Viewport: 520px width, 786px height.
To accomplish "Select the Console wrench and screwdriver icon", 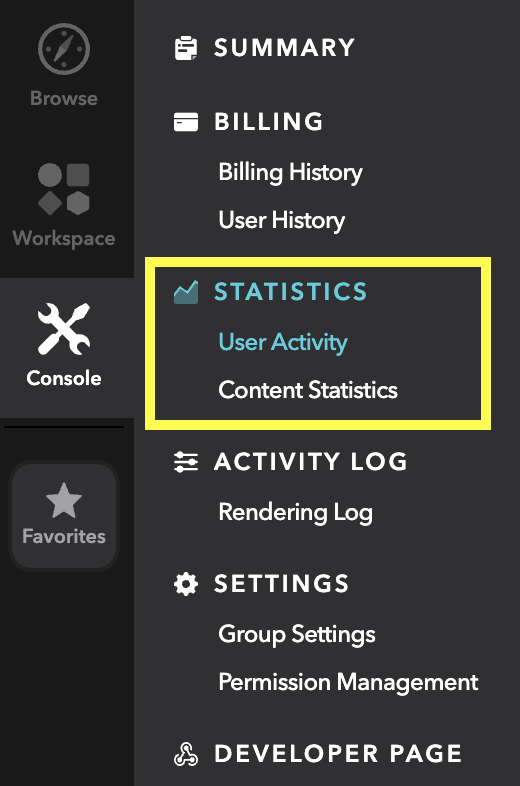I will (64, 329).
